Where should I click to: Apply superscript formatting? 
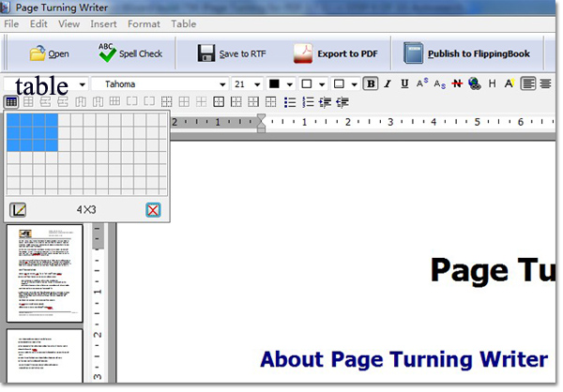(x=422, y=83)
